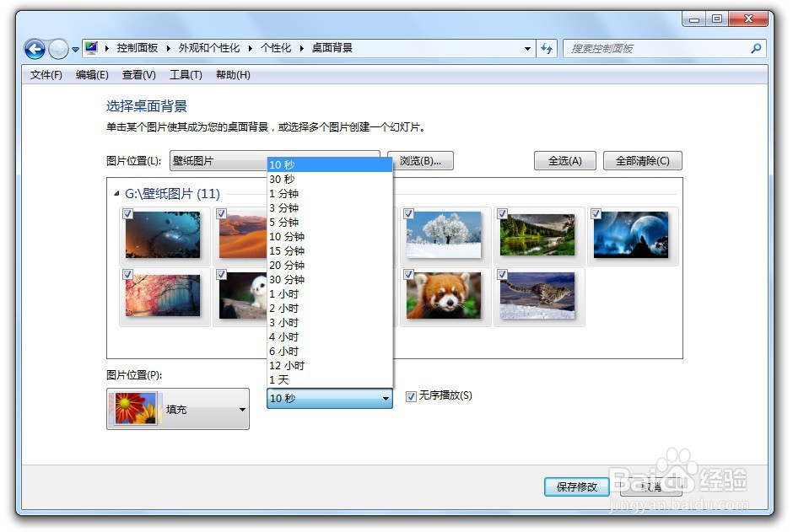
Task: Select the fantasy space wallpaper thumbnail
Action: [163, 235]
